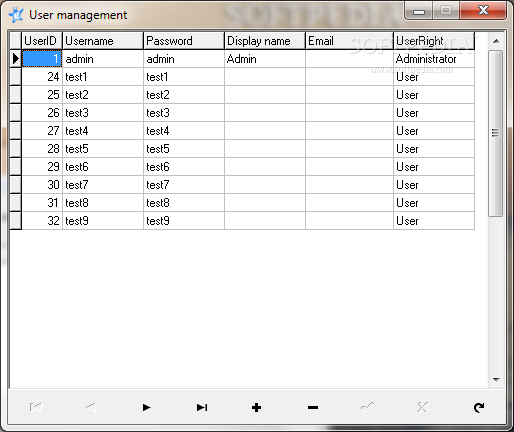This screenshot has width=514, height=432.
Task: Select the Administrator UserRight cell
Action: pos(434,59)
